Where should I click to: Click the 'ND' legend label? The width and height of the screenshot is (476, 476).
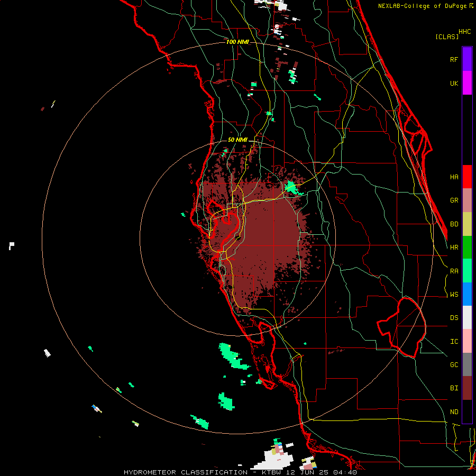pyautogui.click(x=454, y=412)
